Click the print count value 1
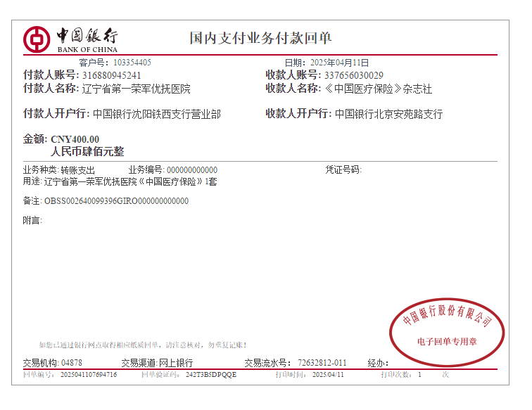532x410 pixels. pos(419,375)
